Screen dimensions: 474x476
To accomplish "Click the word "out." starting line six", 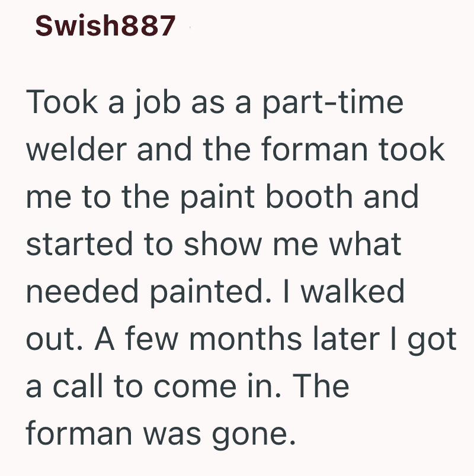I will coord(55,339).
